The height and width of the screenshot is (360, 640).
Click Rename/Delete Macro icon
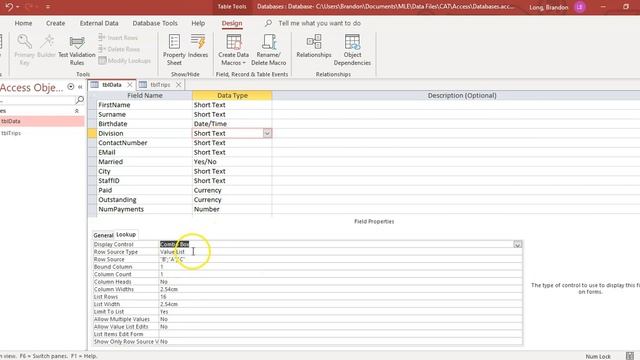269,50
